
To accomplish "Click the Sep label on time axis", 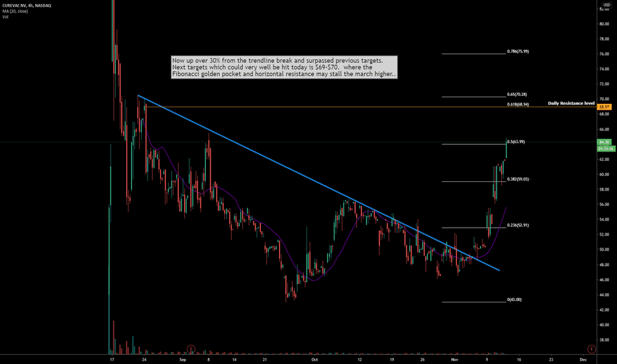I will pyautogui.click(x=182, y=359).
